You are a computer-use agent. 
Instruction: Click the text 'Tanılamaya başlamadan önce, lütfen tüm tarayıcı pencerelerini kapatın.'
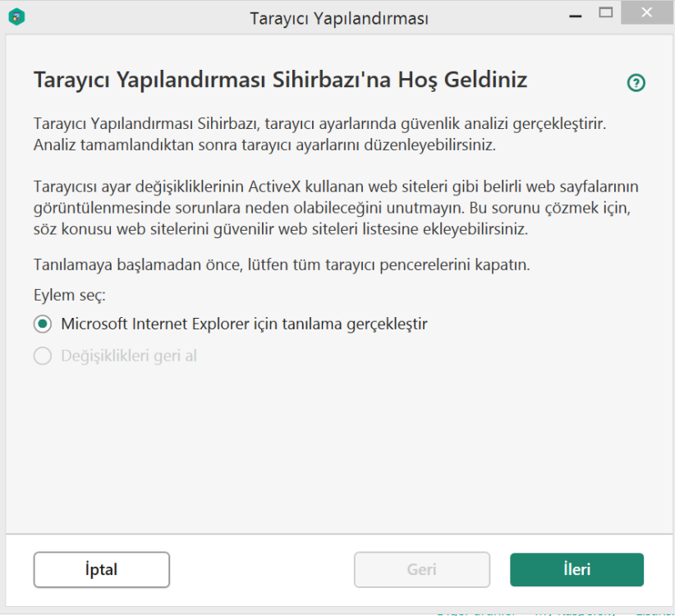pyautogui.click(x=282, y=264)
